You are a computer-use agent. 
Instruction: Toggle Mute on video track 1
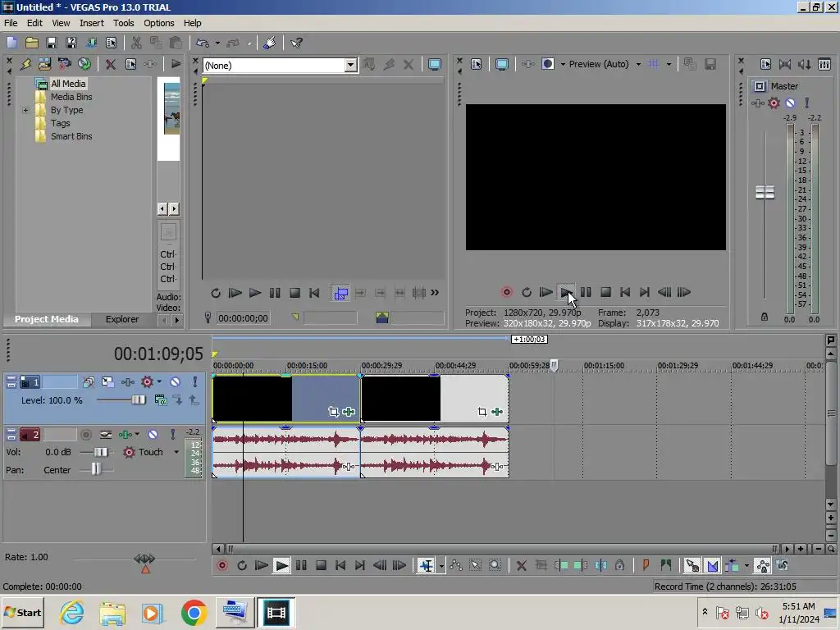point(176,382)
